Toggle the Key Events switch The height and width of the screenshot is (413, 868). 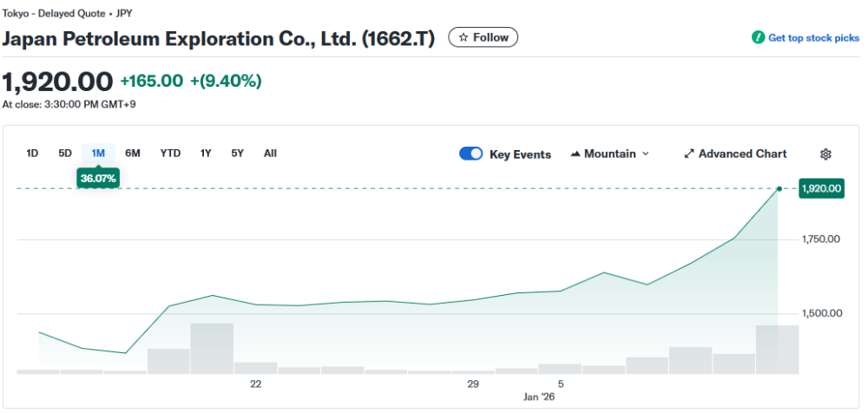pos(471,154)
